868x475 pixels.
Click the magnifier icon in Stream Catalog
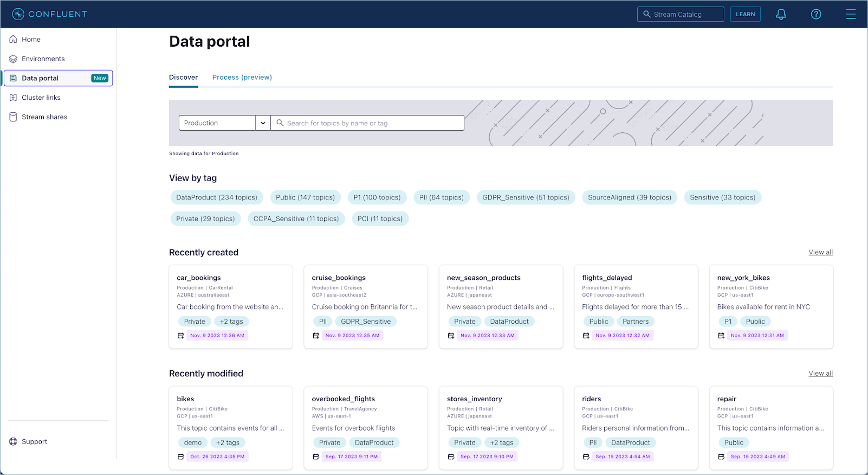[x=646, y=14]
